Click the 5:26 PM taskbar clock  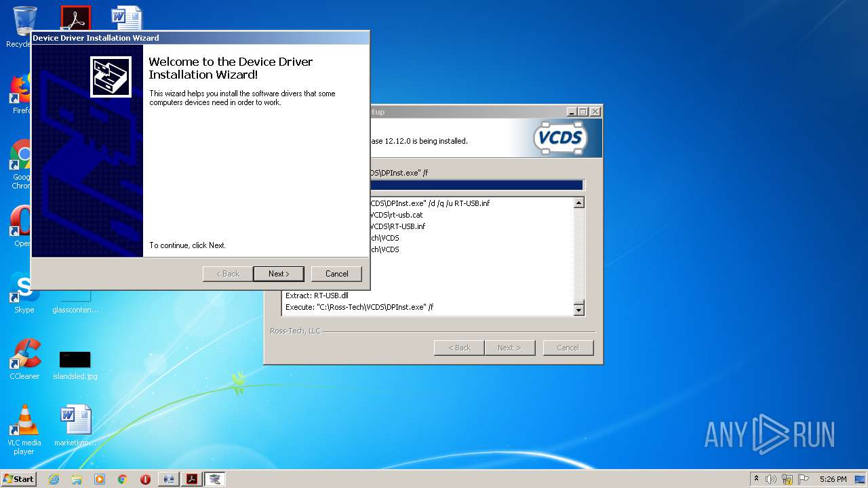[833, 479]
